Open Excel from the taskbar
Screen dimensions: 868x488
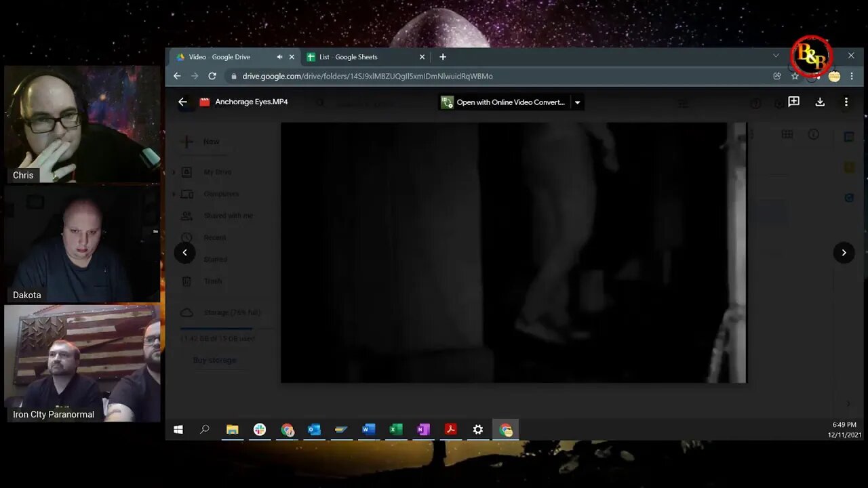(396, 429)
